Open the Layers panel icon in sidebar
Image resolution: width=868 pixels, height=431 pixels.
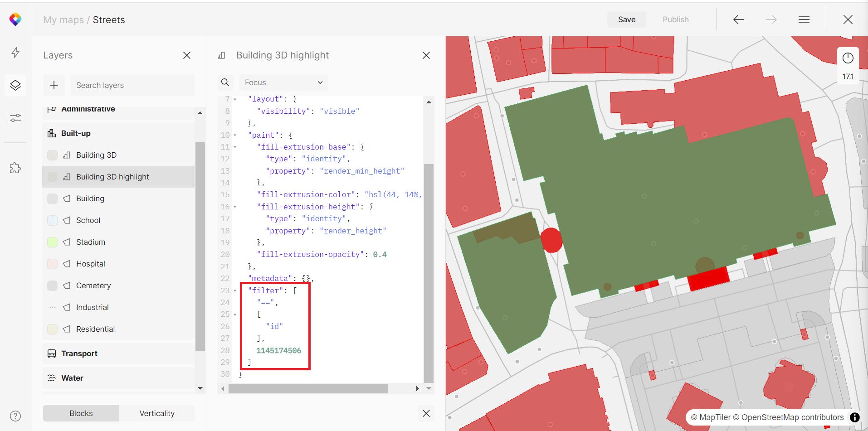(15, 85)
